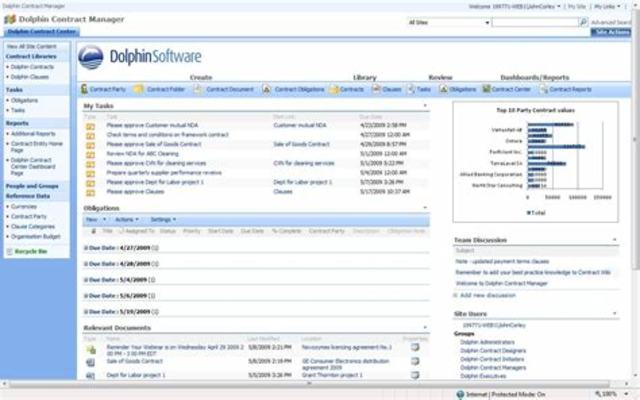The width and height of the screenshot is (640, 400).
Task: Open Dolphin Clauses link in sidebar
Action: pyautogui.click(x=30, y=77)
